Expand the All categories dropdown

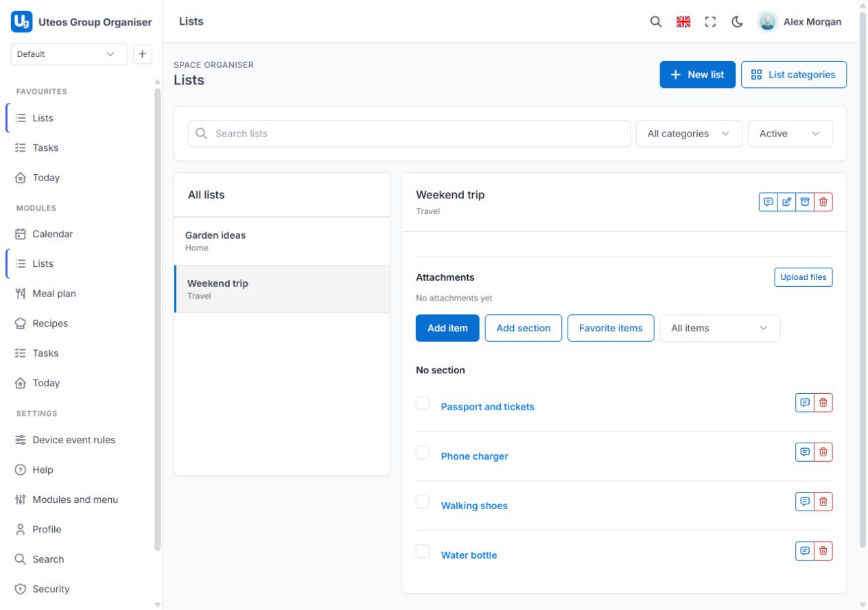point(689,134)
